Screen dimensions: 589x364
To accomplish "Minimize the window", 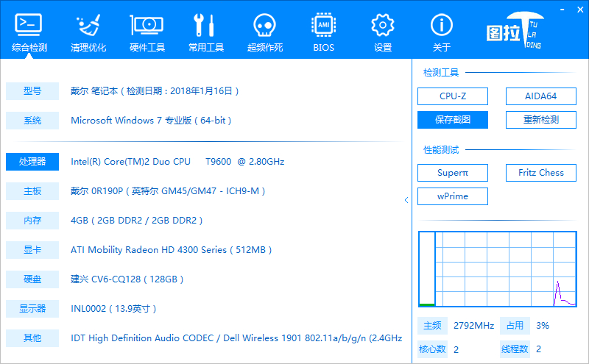I will click(562, 10).
